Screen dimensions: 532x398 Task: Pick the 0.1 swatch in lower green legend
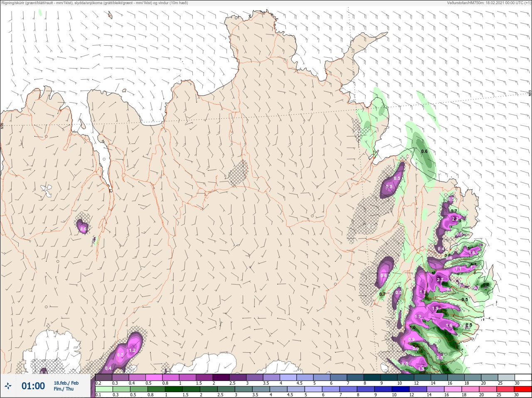coord(104,389)
